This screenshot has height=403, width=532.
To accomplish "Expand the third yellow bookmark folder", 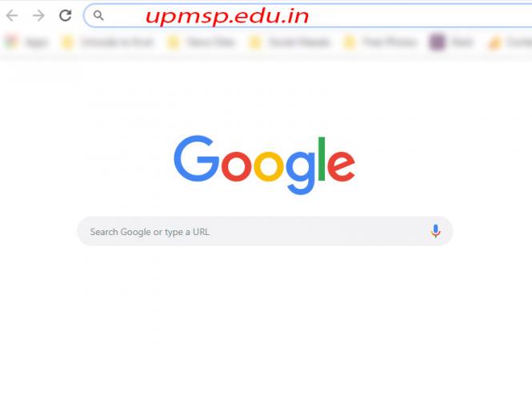I will (x=255, y=42).
